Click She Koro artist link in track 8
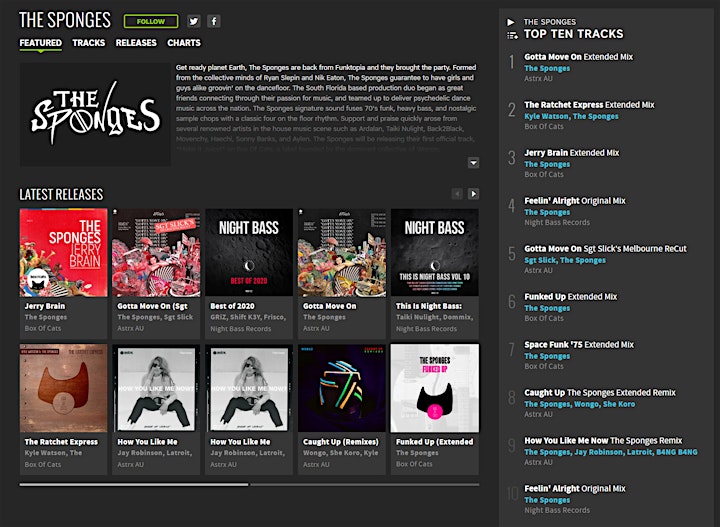 pyautogui.click(x=619, y=404)
